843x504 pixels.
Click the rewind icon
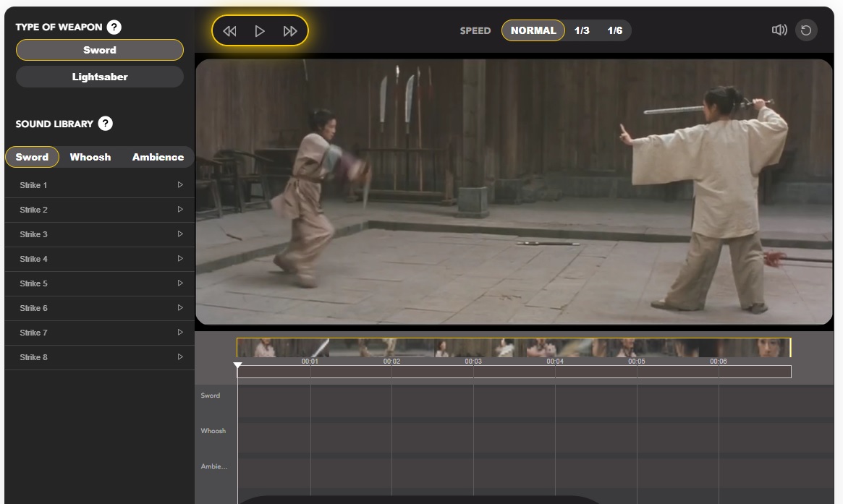pos(229,30)
